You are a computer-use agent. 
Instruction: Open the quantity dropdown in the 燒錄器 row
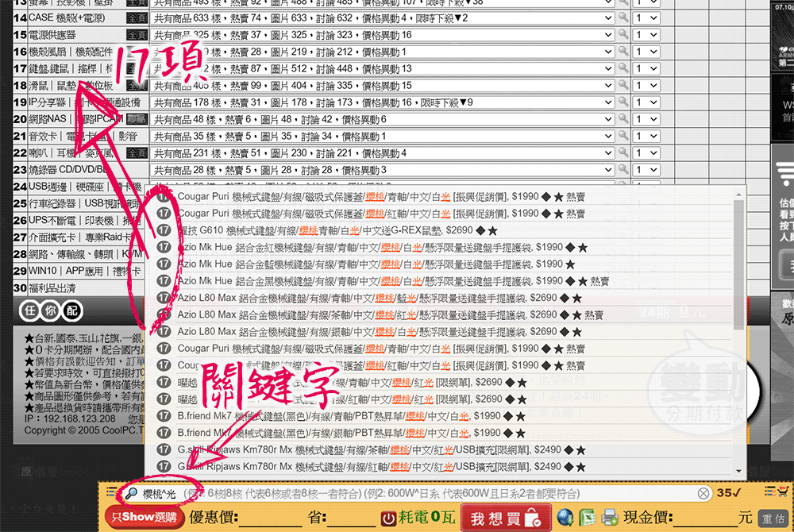point(646,170)
